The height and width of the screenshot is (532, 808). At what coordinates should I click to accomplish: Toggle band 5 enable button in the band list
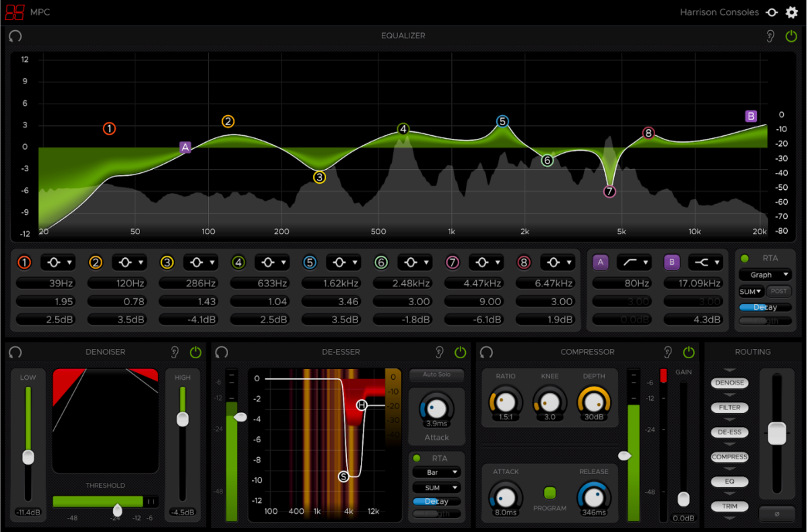tap(310, 262)
